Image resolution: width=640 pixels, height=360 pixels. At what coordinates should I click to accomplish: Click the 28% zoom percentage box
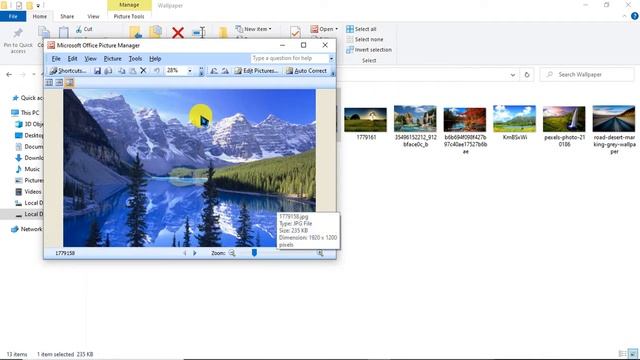[x=176, y=71]
